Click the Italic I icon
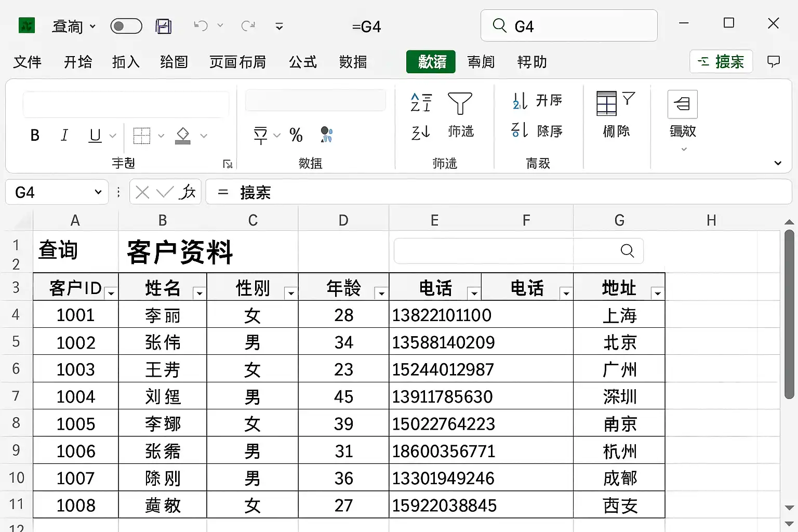This screenshot has width=798, height=532. pos(64,136)
